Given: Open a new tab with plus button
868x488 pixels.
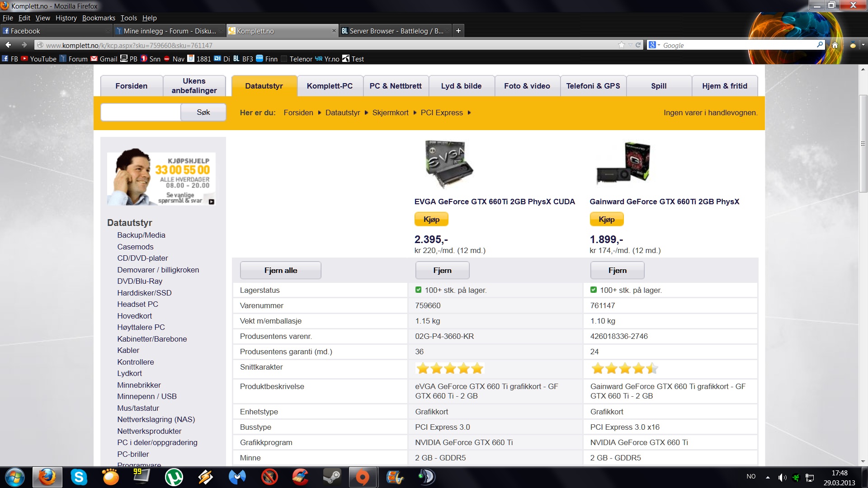Looking at the screenshot, I should tap(458, 31).
